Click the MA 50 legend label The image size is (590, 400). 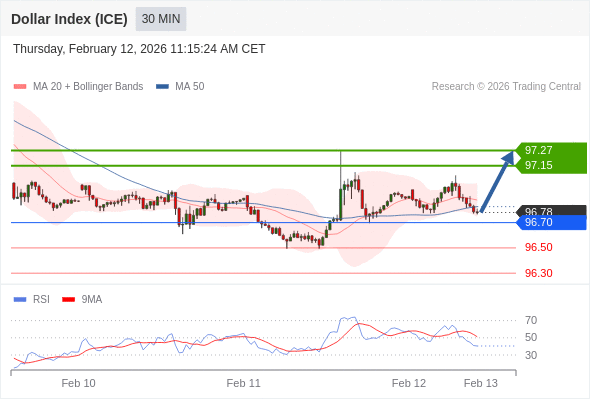(190, 87)
